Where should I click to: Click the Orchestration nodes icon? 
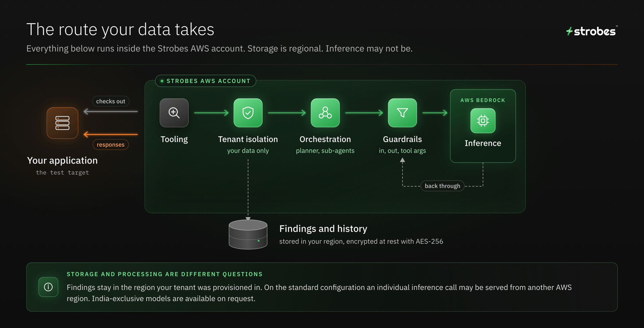point(325,113)
